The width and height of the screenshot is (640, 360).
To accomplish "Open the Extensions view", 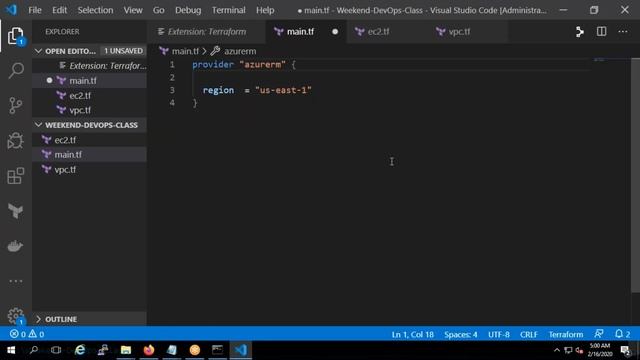I will 16,176.
